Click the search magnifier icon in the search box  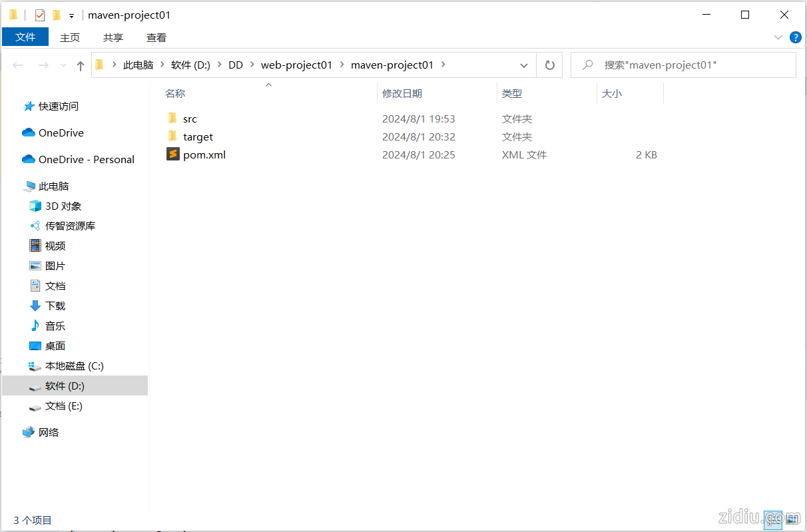[x=586, y=65]
